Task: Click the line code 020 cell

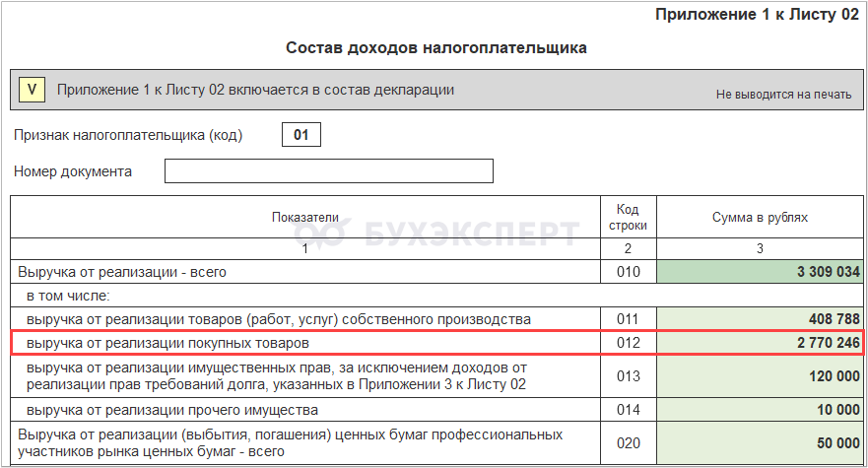Action: (x=629, y=443)
